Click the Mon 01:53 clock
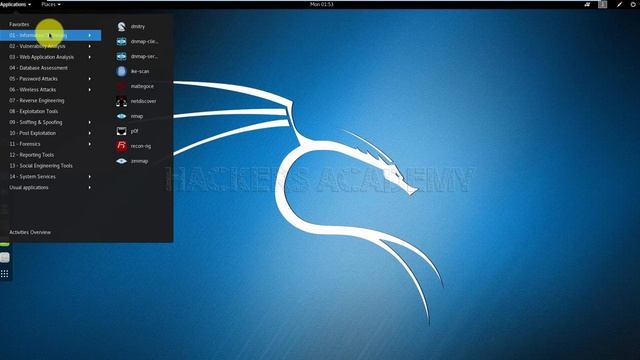Image resolution: width=640 pixels, height=360 pixels. coord(322,4)
